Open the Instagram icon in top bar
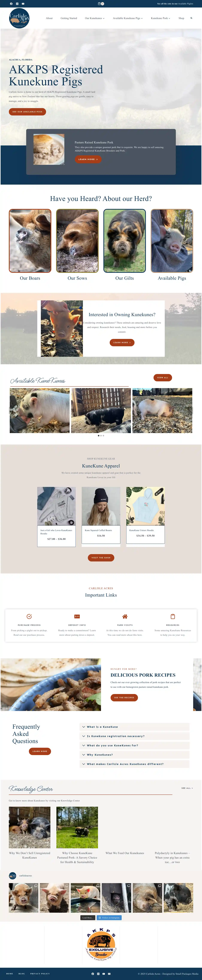Viewport: 202px width, 980px height. tap(17, 4)
